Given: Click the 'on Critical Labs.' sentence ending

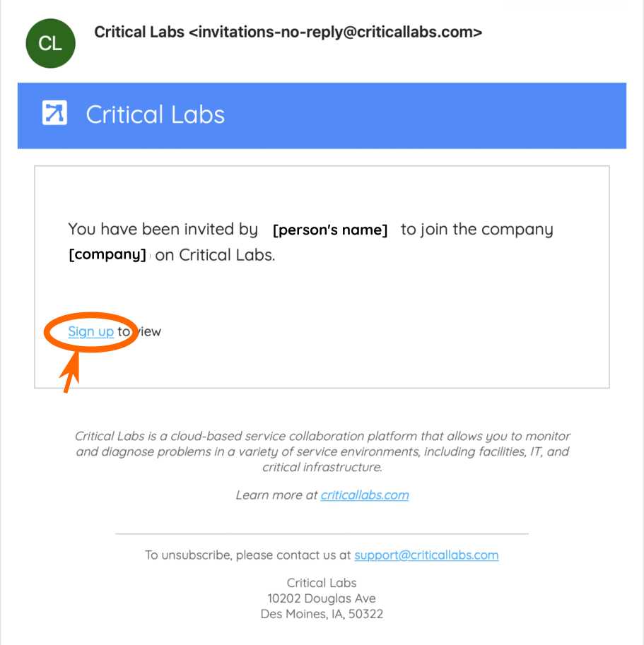Looking at the screenshot, I should click(215, 255).
